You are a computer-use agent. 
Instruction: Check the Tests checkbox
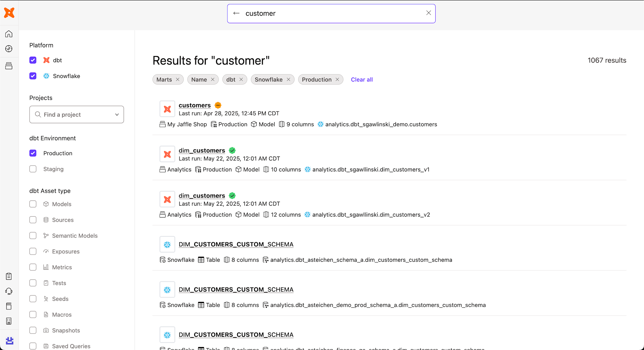(33, 283)
